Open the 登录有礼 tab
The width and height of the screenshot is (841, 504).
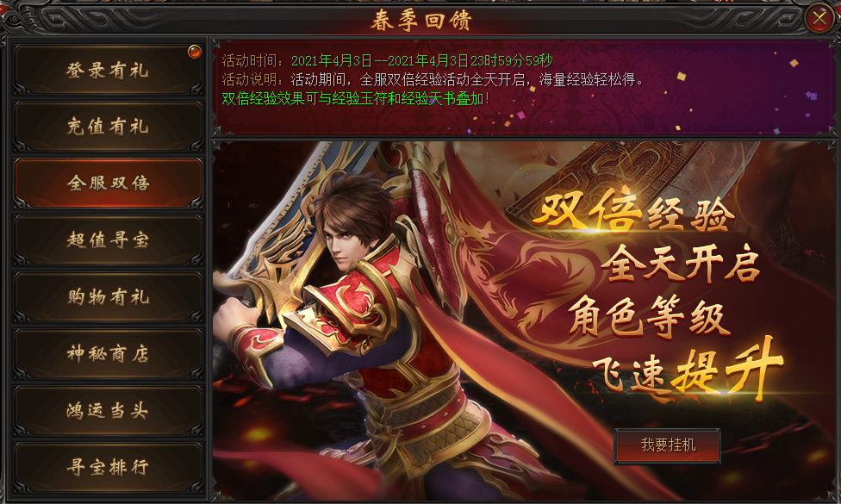pos(108,71)
